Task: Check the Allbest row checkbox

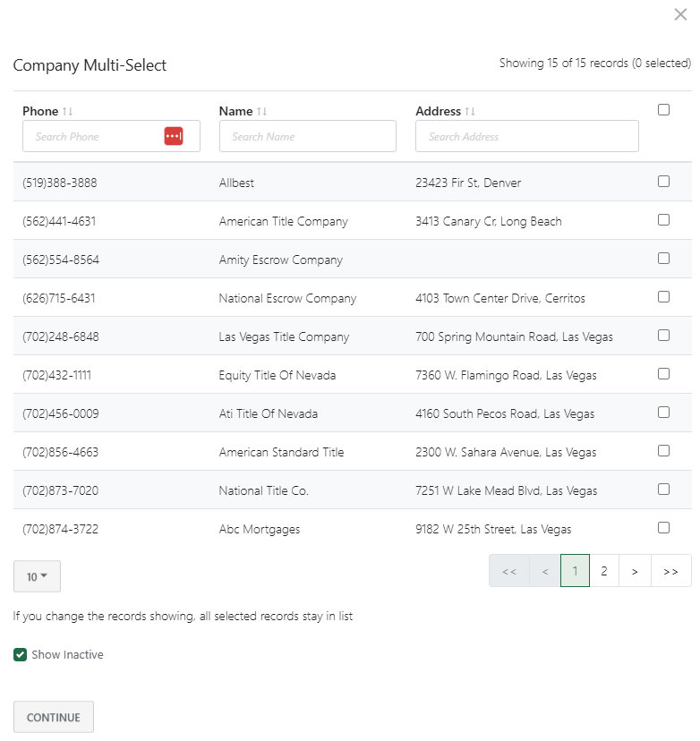Action: [663, 181]
